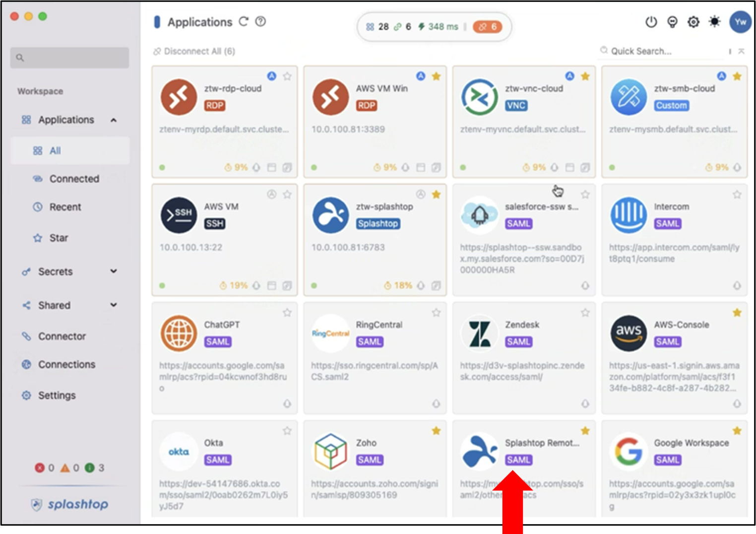Screen dimensions: 756x534
Task: Collapse the Applications sidebar section
Action: pos(114,120)
